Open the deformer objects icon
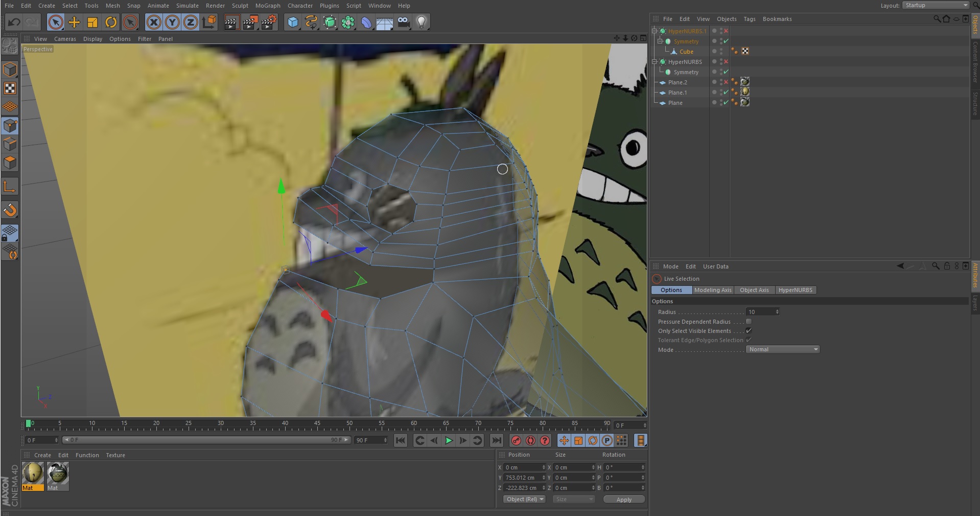The image size is (980, 516). pos(366,22)
